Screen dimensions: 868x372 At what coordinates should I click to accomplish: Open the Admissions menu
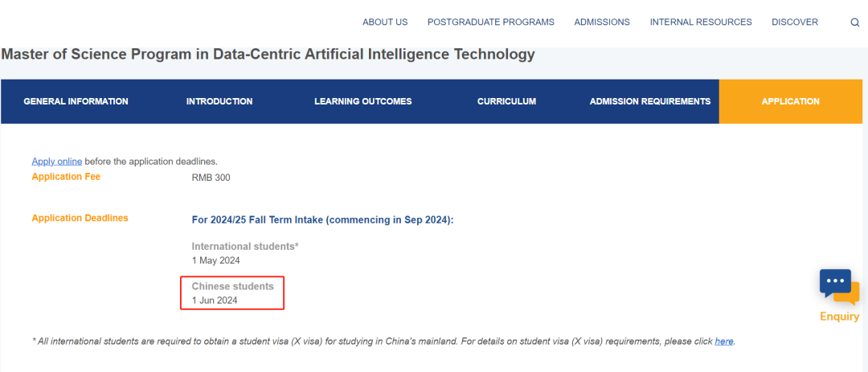pyautogui.click(x=602, y=22)
